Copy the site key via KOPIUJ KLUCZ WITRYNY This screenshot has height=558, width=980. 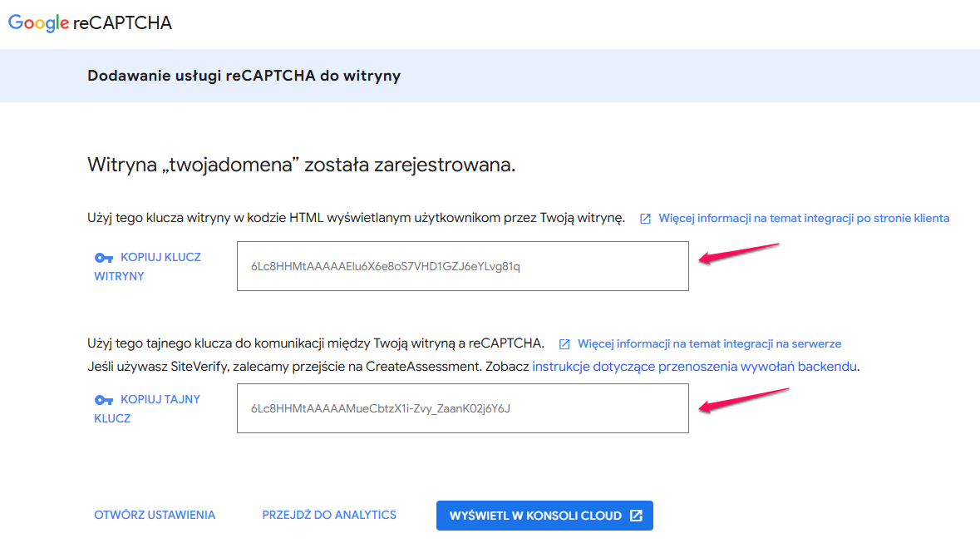[x=148, y=266]
